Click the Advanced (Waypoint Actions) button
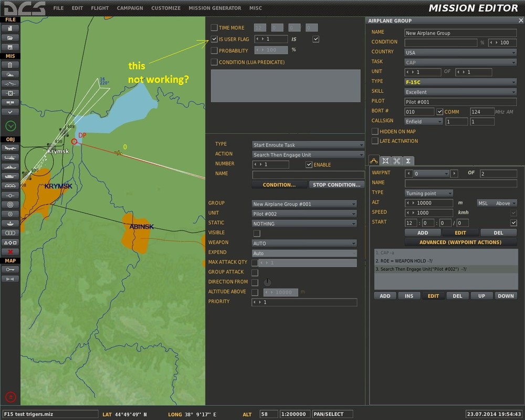 pos(460,242)
